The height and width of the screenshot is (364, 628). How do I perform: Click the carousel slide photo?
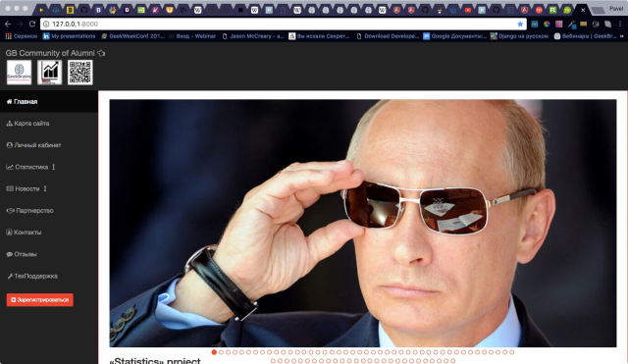[363, 223]
